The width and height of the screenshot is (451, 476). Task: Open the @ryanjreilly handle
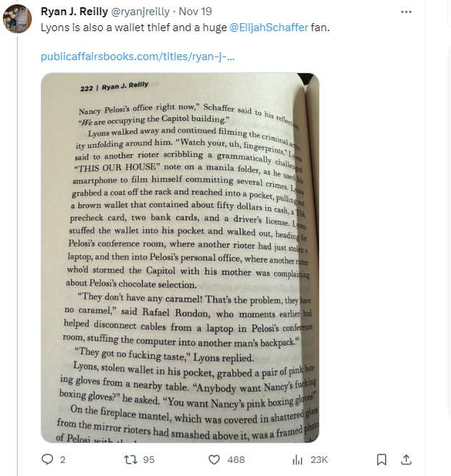click(x=141, y=12)
